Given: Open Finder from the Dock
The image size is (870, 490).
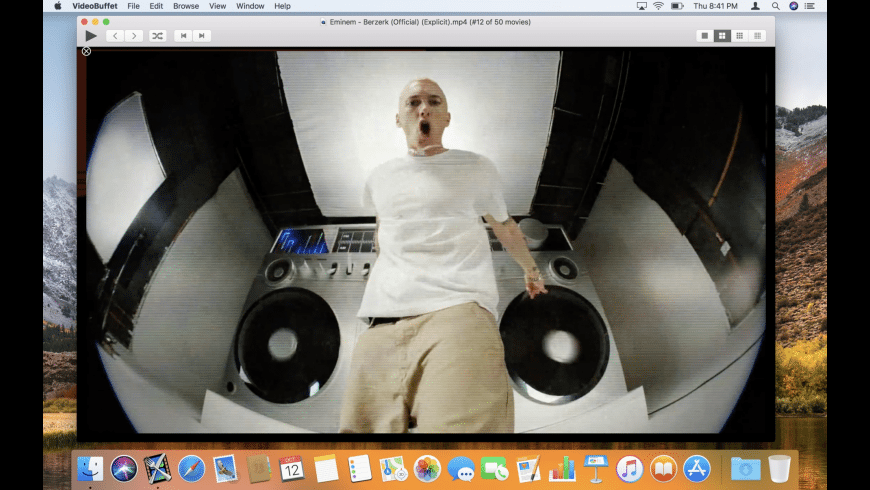Looking at the screenshot, I should click(x=90, y=469).
